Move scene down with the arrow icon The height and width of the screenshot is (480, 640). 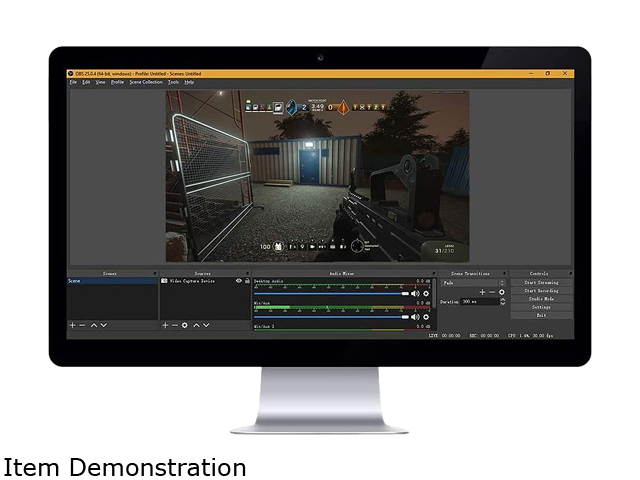(105, 325)
